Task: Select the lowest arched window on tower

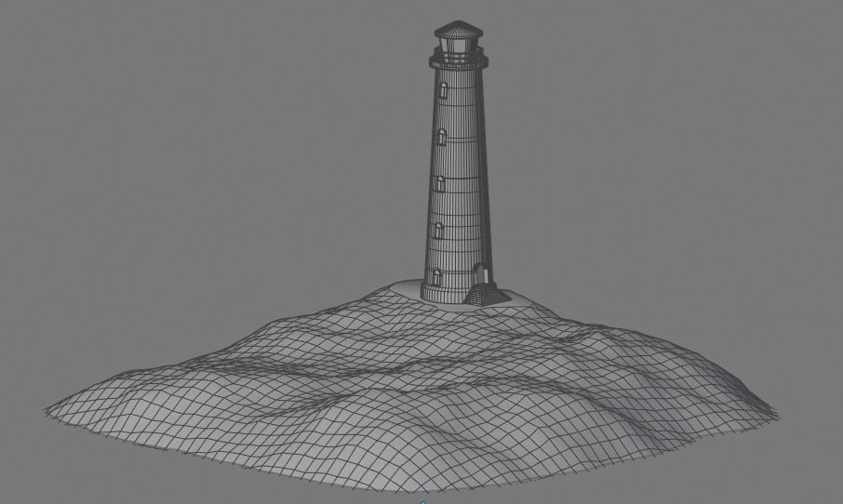Action: click(x=436, y=276)
